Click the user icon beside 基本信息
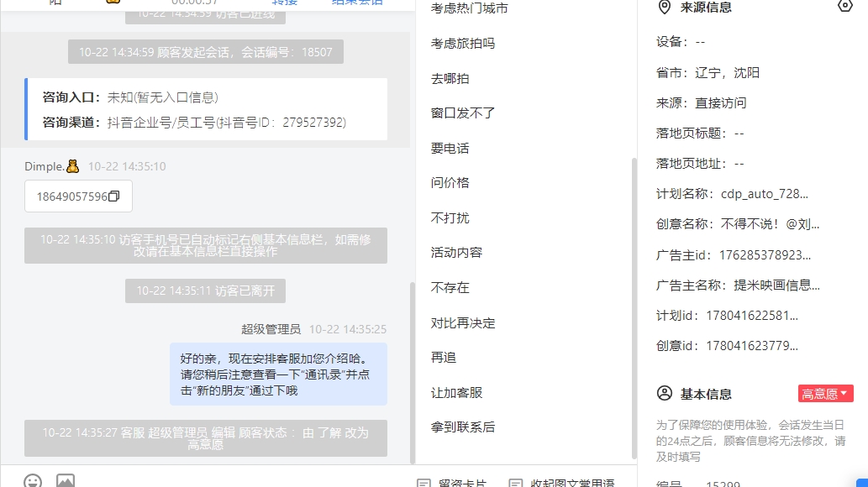This screenshot has height=487, width=868. coord(665,394)
